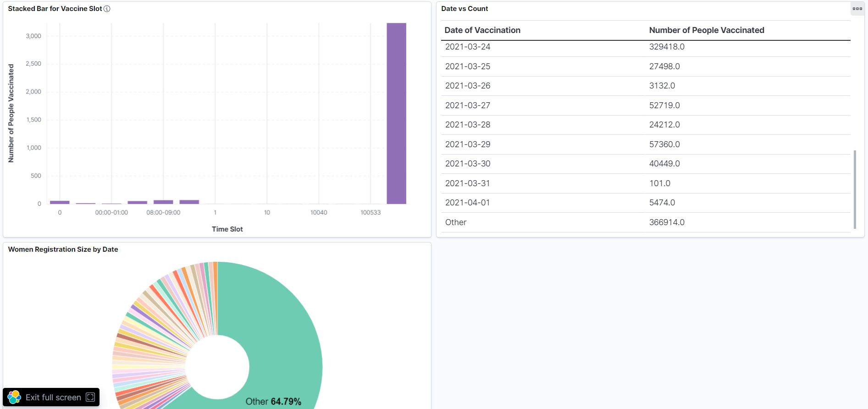The width and height of the screenshot is (868, 409).
Task: Click x-axis label 100533
Action: (370, 213)
